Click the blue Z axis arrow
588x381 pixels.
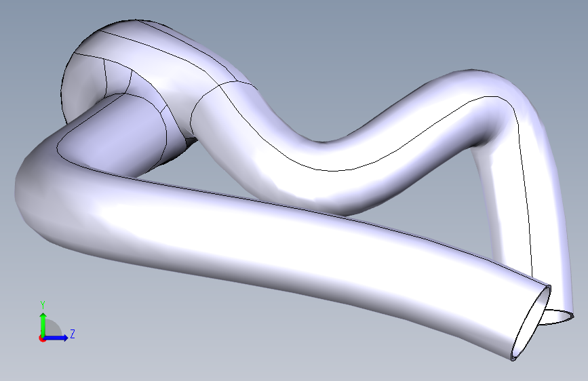coord(56,338)
